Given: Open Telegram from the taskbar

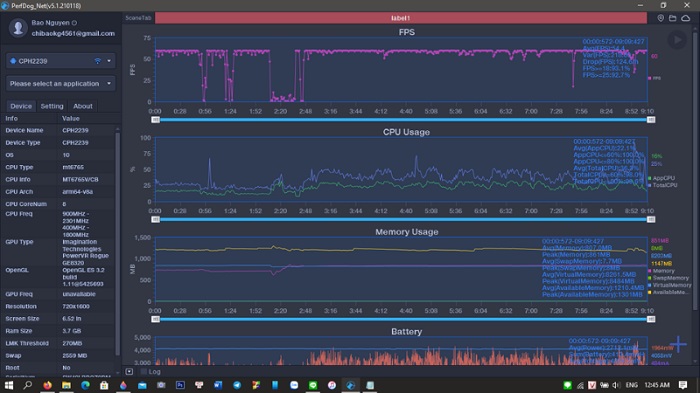Looking at the screenshot, I should click(x=237, y=385).
